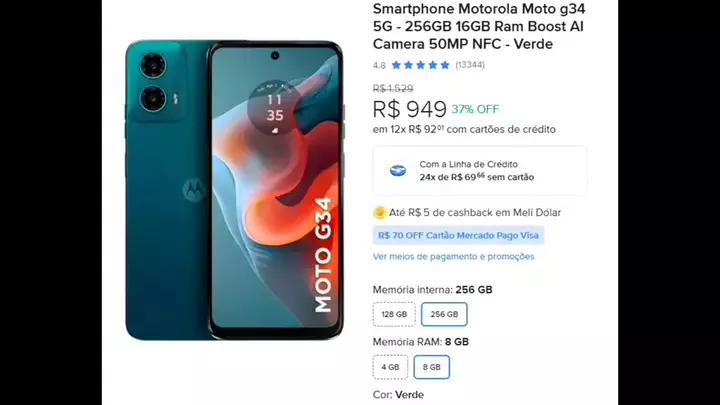Click R$ 70 OFF Cartão Mercado Pago Visa
This screenshot has width=720, height=405.
[x=458, y=235]
